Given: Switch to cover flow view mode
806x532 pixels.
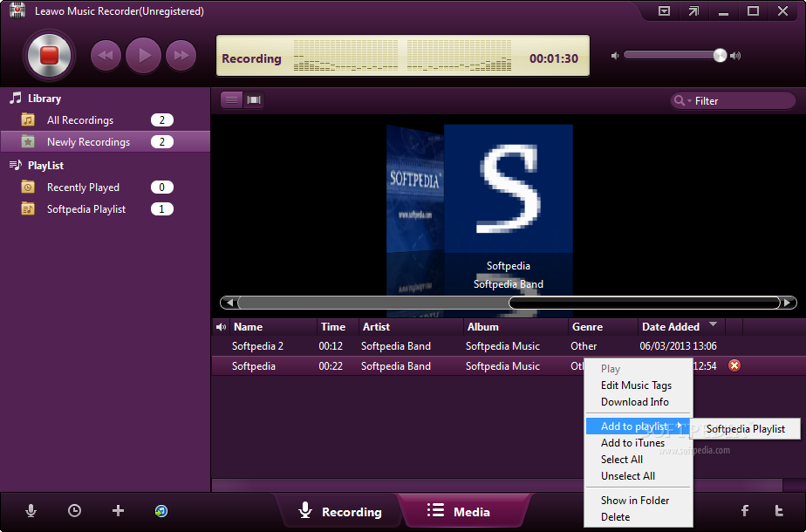Looking at the screenshot, I should pos(254,99).
